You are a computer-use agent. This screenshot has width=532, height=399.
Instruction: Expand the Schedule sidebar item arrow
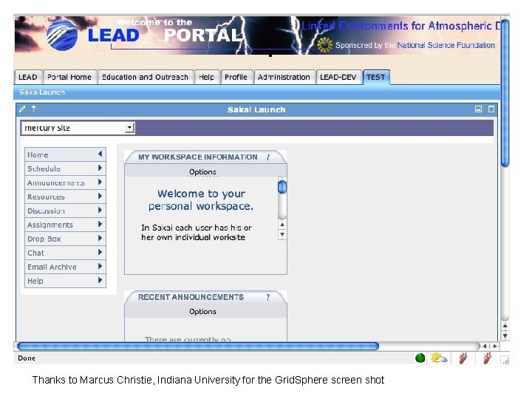tap(100, 168)
